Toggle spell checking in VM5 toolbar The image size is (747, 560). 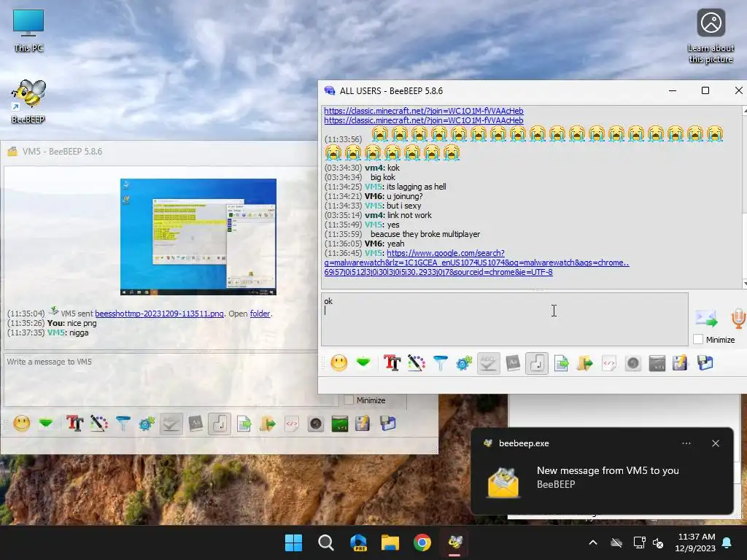coord(171,424)
